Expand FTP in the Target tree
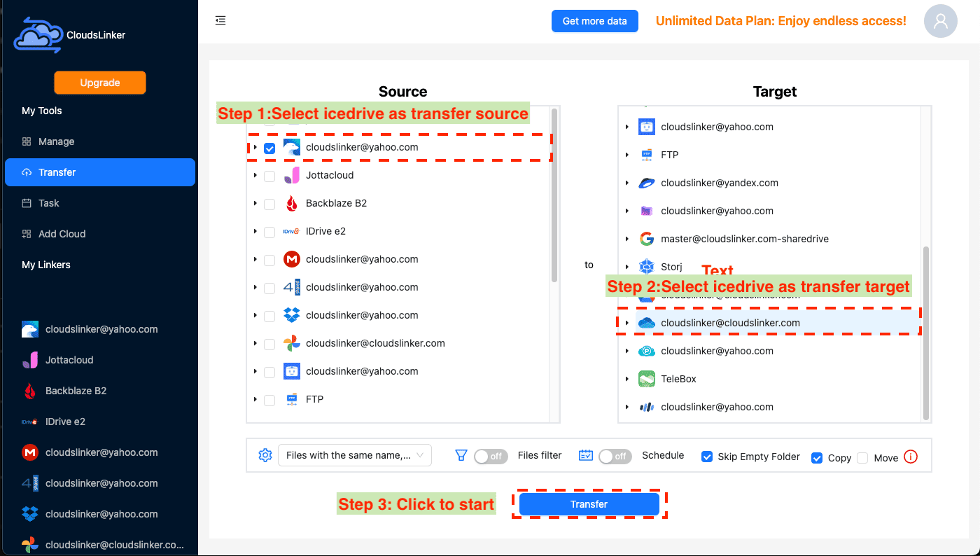 (627, 155)
